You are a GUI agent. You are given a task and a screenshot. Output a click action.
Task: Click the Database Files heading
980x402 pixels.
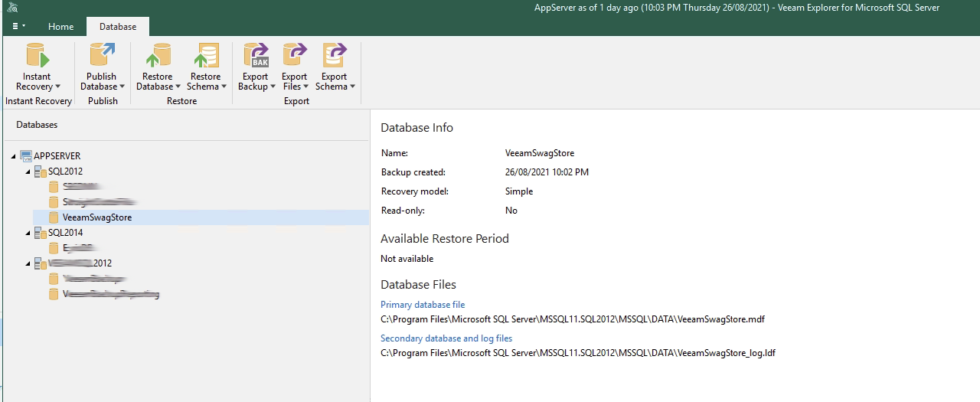[418, 284]
